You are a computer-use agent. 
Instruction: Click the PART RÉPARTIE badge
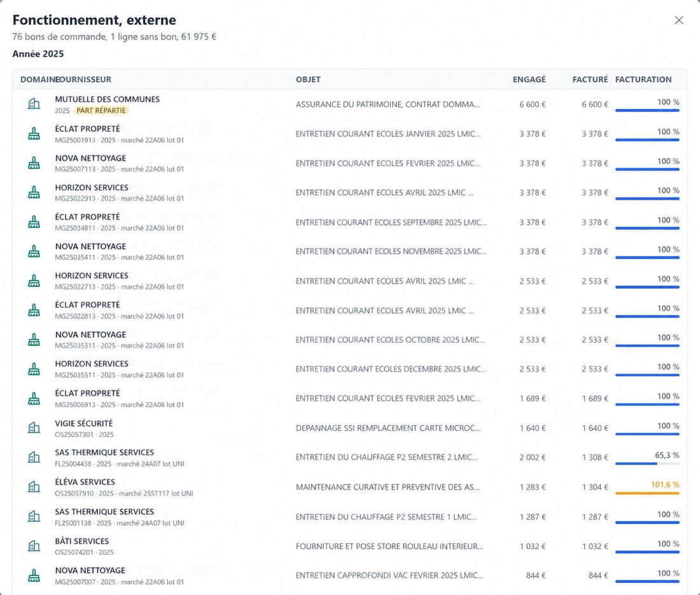(x=101, y=111)
